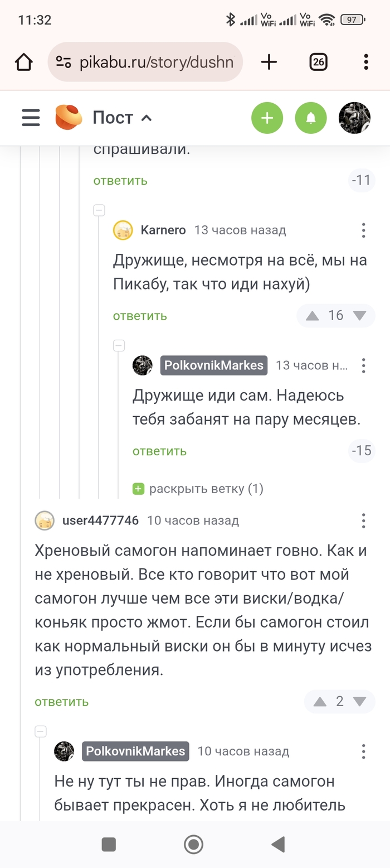Open options menu for user4477746's comment

pyautogui.click(x=363, y=520)
